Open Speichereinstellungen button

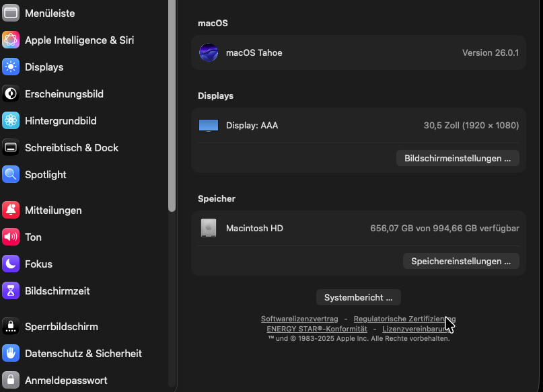461,261
